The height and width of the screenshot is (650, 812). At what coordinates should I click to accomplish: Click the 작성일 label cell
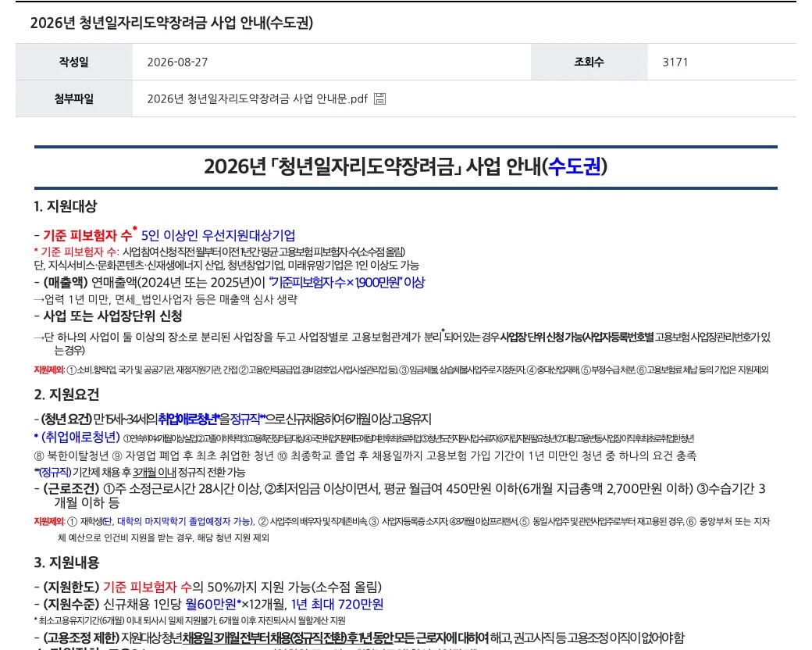(x=74, y=62)
